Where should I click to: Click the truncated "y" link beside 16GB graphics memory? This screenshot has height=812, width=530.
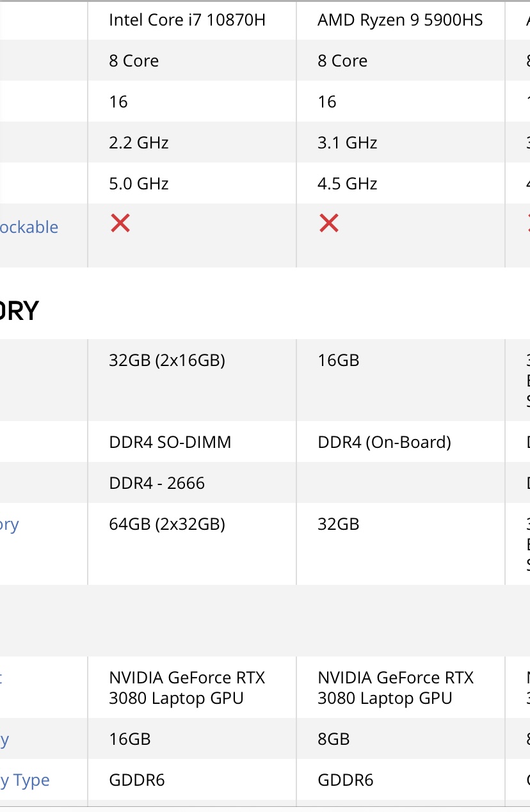pos(4,740)
